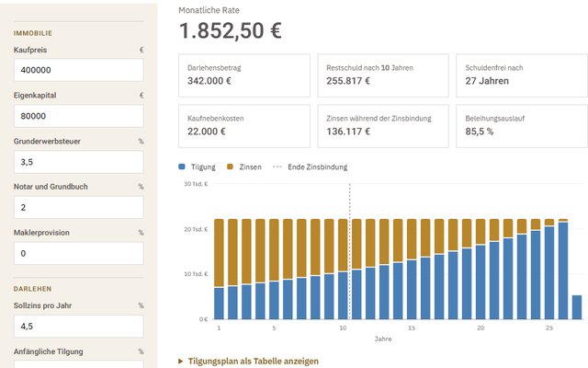Click the monthly rate 1.852,50 € value
The height and width of the screenshot is (368, 588).
pyautogui.click(x=231, y=30)
